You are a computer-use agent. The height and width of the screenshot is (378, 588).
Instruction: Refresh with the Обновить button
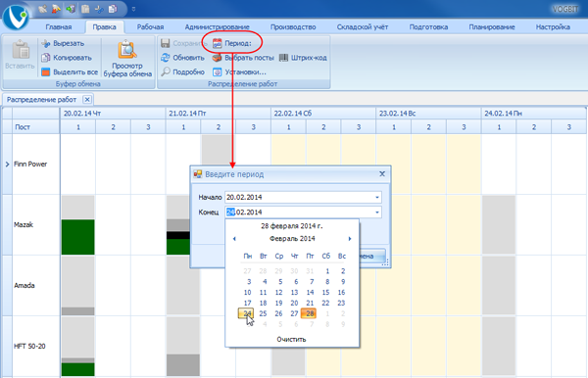point(183,58)
